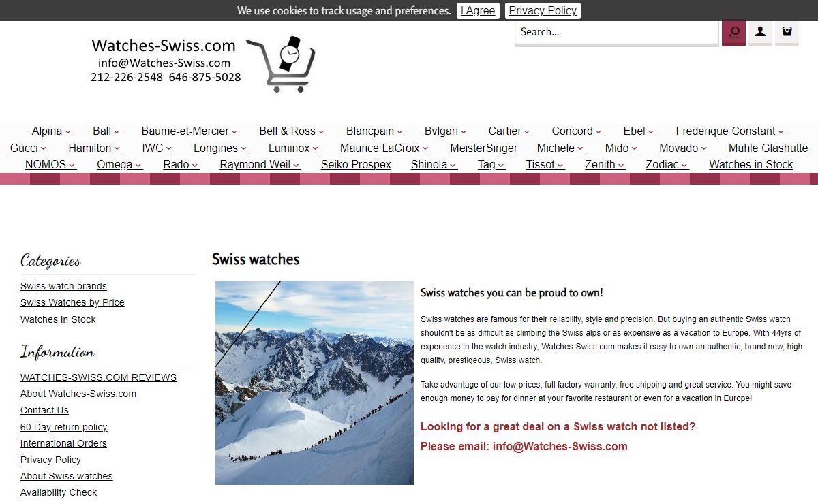Open the shopping bag cart icon
818x504 pixels.
(x=787, y=32)
